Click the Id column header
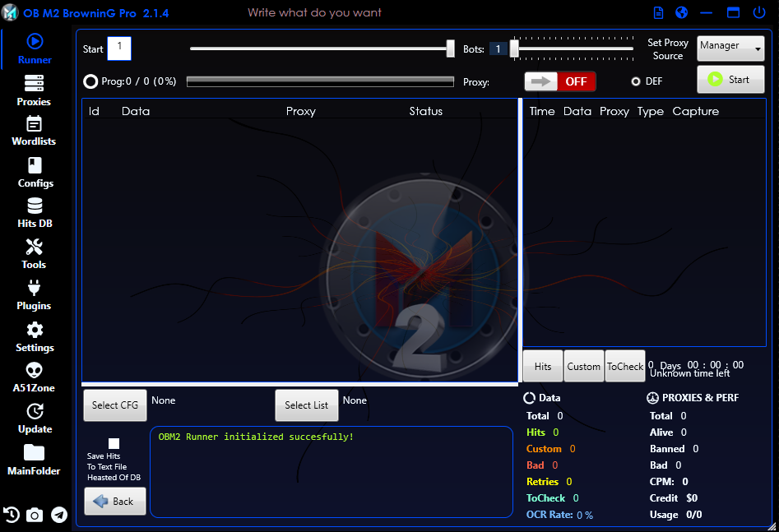779x532 pixels. click(94, 111)
